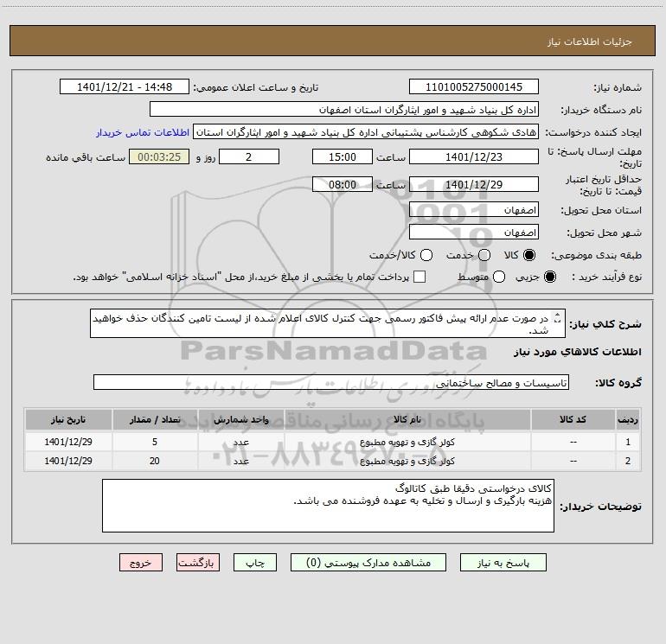Click the buyer notes text area

click(328, 506)
